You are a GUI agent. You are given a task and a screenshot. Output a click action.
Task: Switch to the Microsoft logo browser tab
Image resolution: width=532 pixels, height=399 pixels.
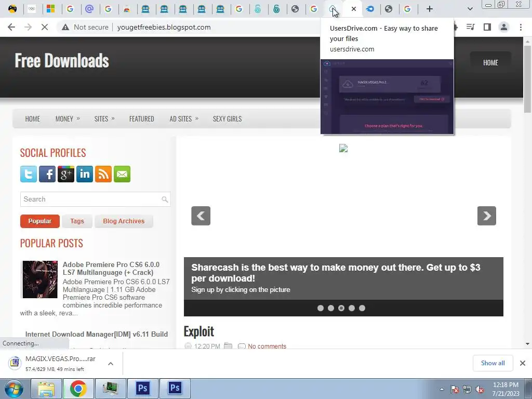[x=50, y=9]
